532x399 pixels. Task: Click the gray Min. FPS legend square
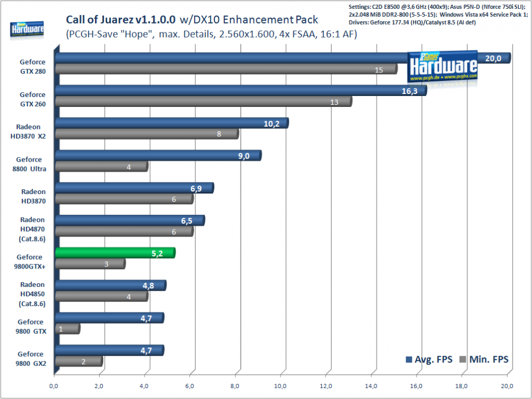coord(463,360)
